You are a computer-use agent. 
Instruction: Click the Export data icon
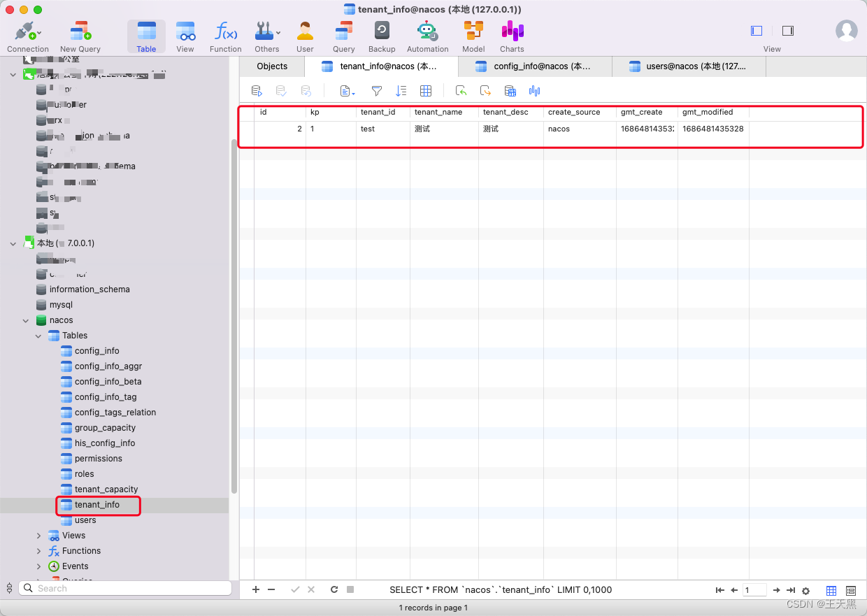coord(485,91)
